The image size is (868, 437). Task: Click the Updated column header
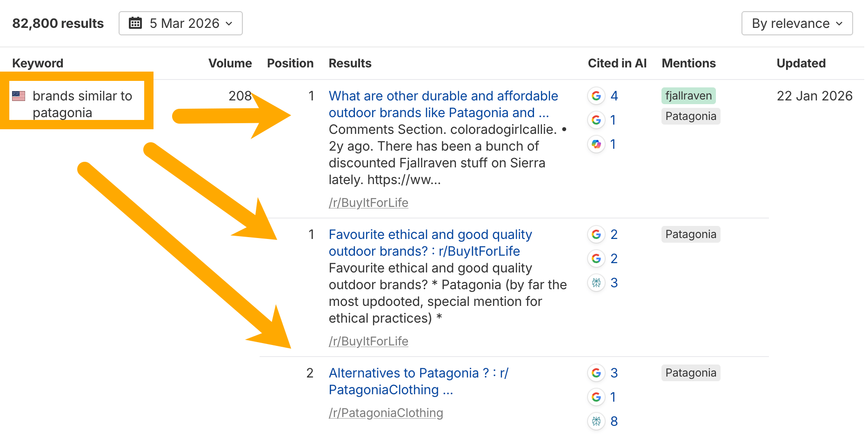(801, 63)
